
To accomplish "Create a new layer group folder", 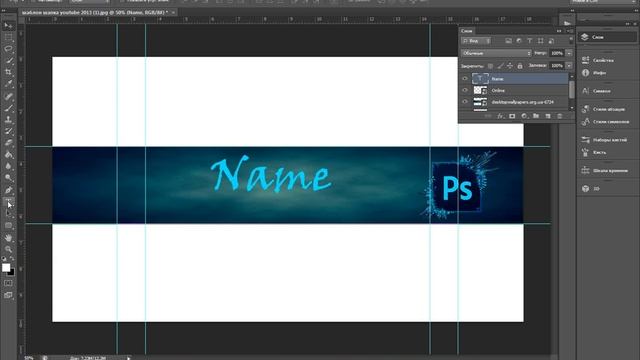I will [x=536, y=116].
